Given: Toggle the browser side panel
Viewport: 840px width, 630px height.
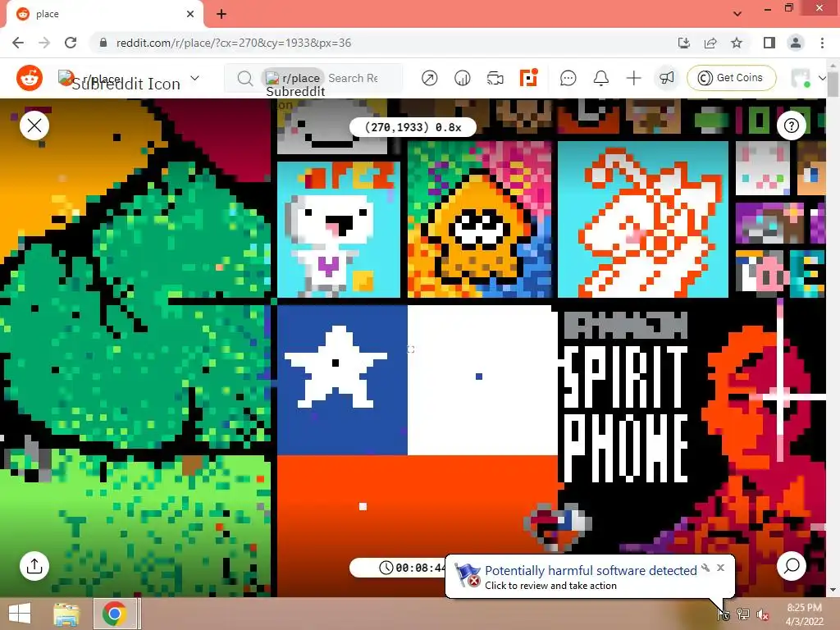Looking at the screenshot, I should point(769,43).
